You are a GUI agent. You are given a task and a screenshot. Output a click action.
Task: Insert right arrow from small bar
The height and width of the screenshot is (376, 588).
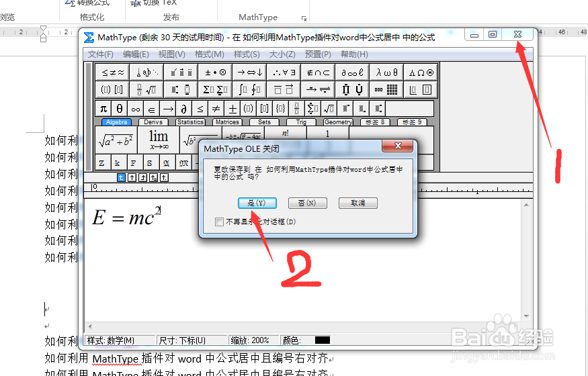click(x=168, y=109)
